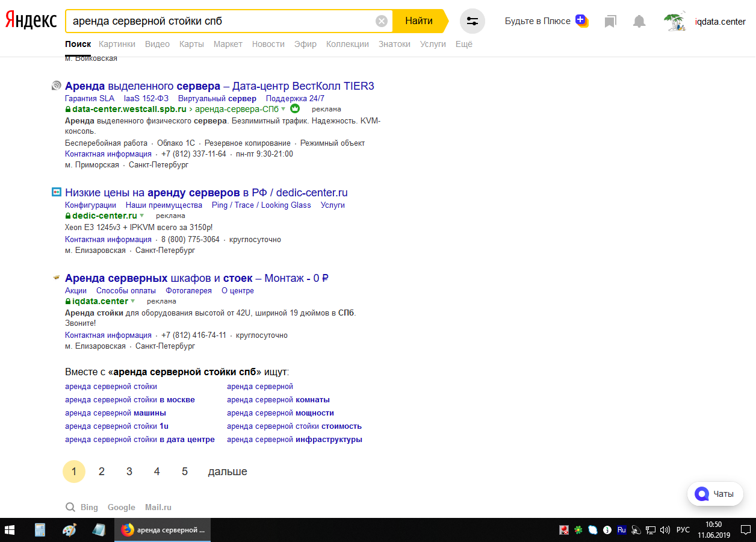
Task: Launch Paint from the taskbar
Action: pyautogui.click(x=69, y=530)
